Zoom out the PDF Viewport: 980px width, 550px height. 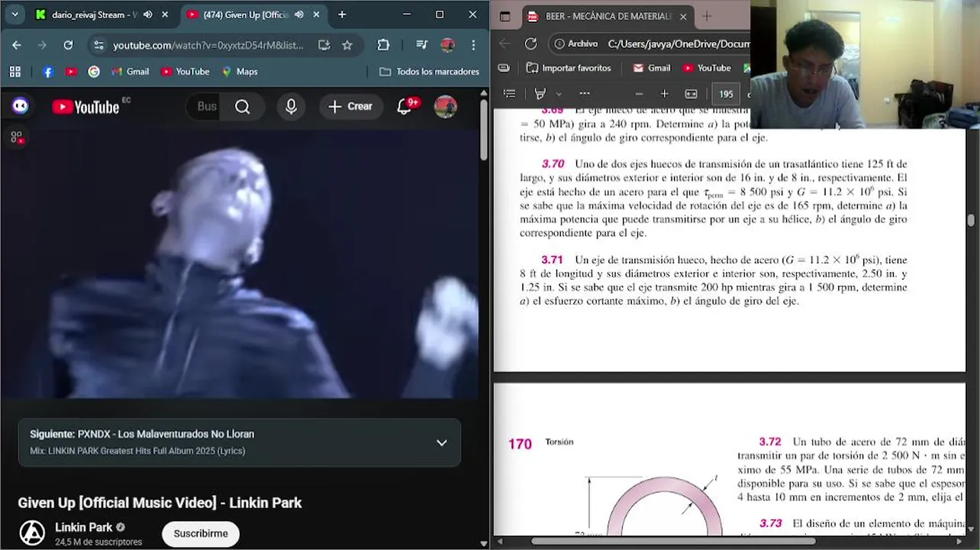coord(639,94)
